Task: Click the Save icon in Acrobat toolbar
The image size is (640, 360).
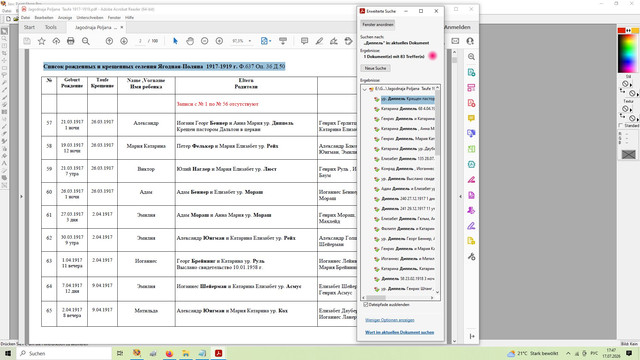Action: tap(27, 41)
